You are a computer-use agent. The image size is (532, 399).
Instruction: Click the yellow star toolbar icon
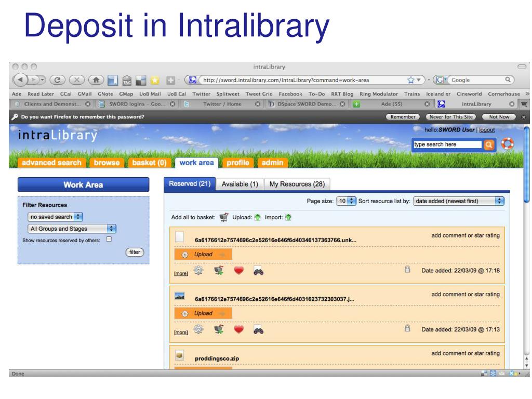click(155, 80)
